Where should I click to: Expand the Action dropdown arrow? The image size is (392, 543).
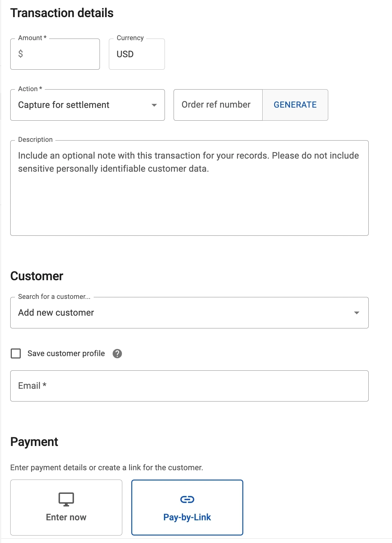pos(154,105)
